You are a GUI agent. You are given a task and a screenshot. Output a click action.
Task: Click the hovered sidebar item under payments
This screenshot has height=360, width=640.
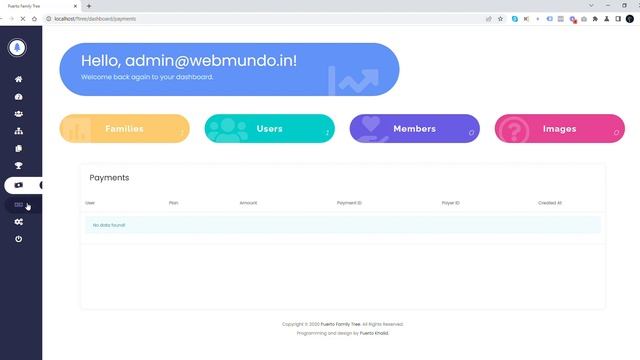18,205
